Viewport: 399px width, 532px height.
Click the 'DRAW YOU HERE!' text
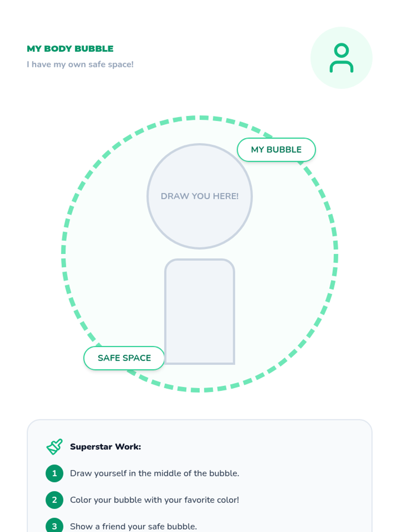(x=199, y=196)
